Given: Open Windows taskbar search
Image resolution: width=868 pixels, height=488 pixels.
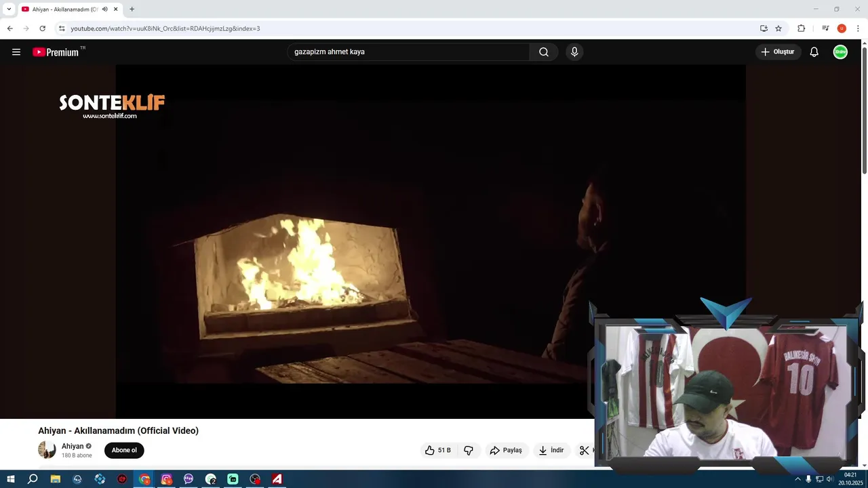Looking at the screenshot, I should point(33,479).
